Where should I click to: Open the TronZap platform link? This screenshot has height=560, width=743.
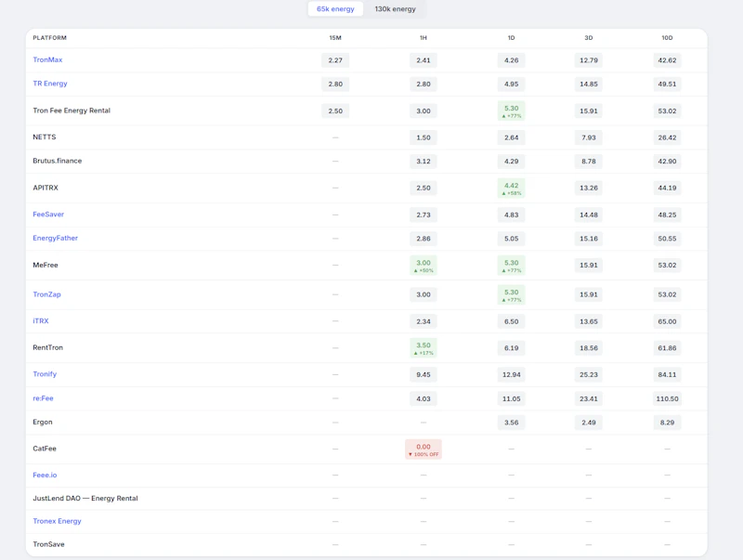pos(46,294)
